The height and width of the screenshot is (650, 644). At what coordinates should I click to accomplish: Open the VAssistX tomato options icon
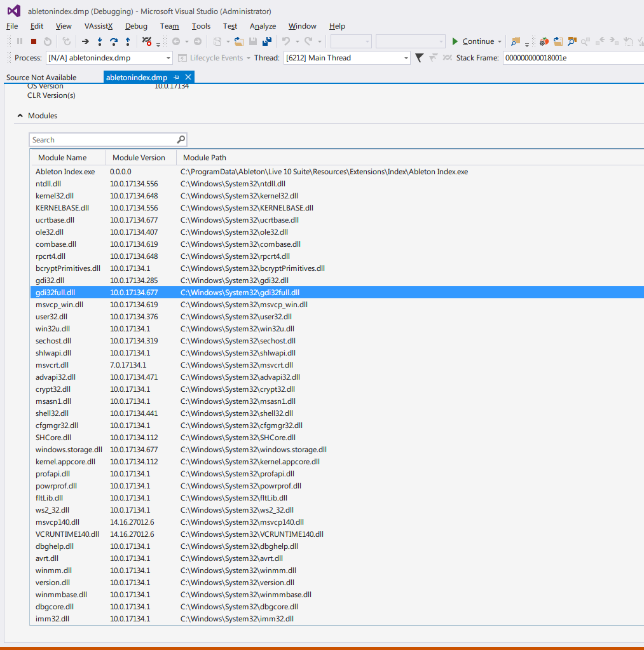(x=544, y=41)
